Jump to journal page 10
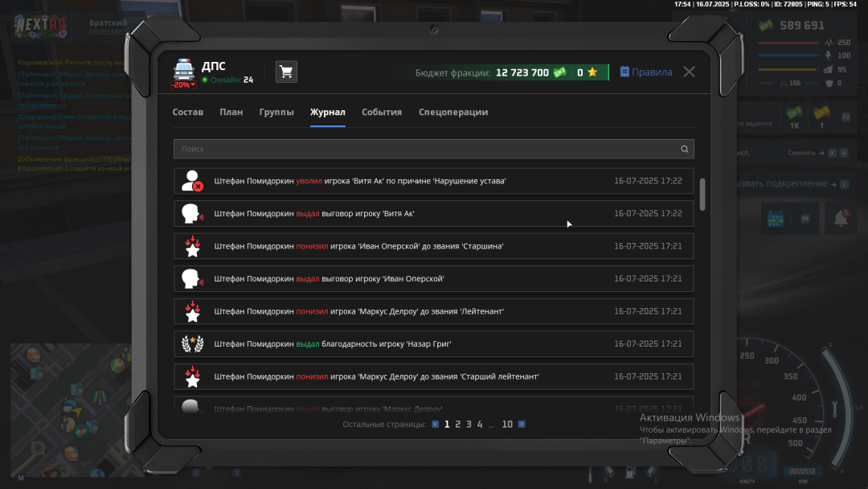868x489 pixels. [507, 424]
